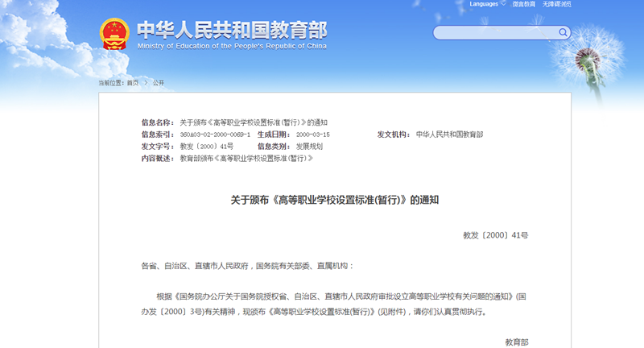Click the national emblem logo
The height and width of the screenshot is (348, 644).
[x=114, y=34]
